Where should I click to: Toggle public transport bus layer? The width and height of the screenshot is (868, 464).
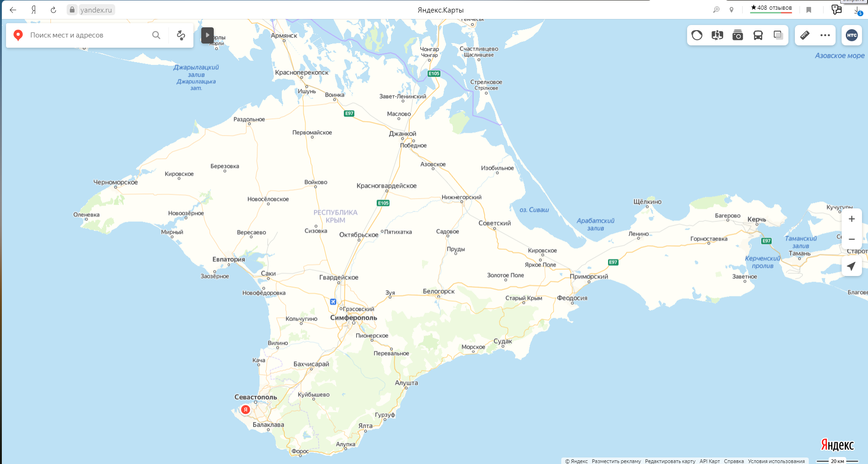[758, 35]
